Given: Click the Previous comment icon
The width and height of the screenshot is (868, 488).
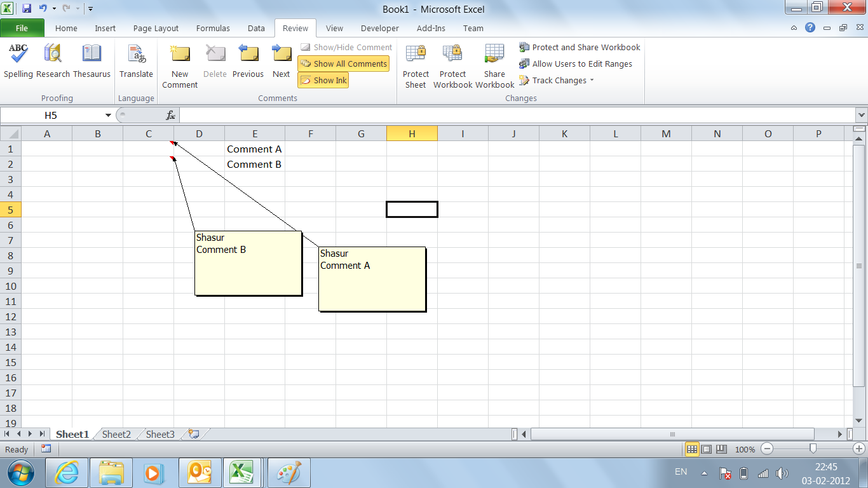Looking at the screenshot, I should (x=248, y=60).
